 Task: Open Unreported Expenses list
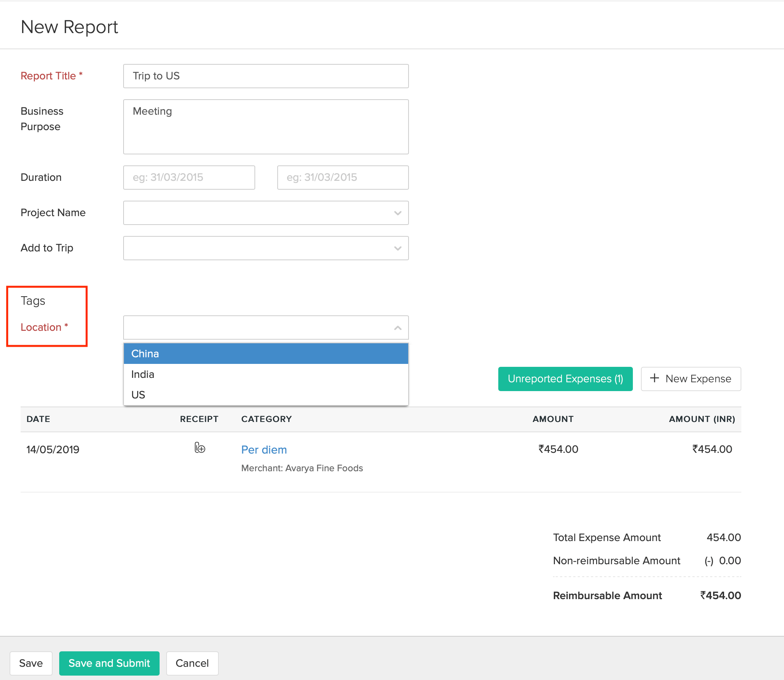[565, 379]
